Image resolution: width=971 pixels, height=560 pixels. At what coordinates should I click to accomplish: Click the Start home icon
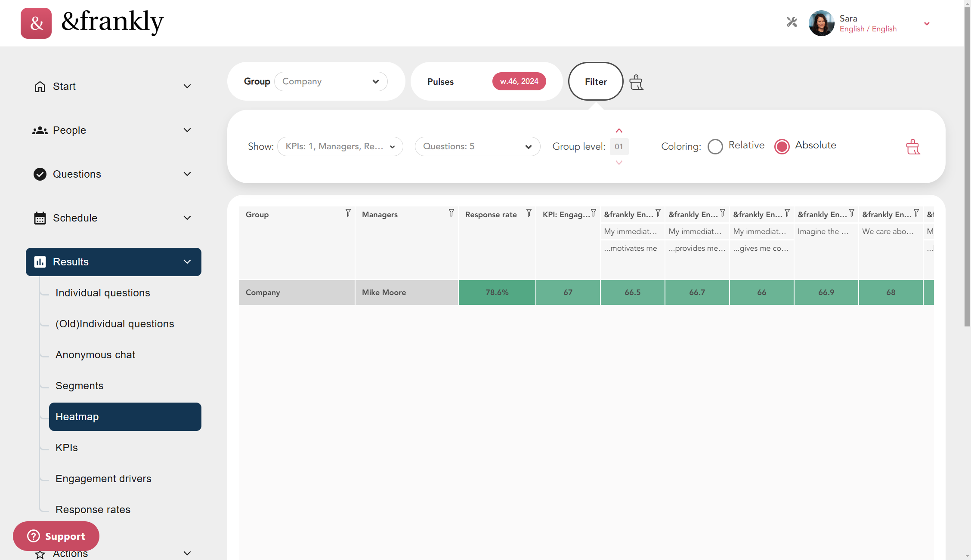[40, 86]
